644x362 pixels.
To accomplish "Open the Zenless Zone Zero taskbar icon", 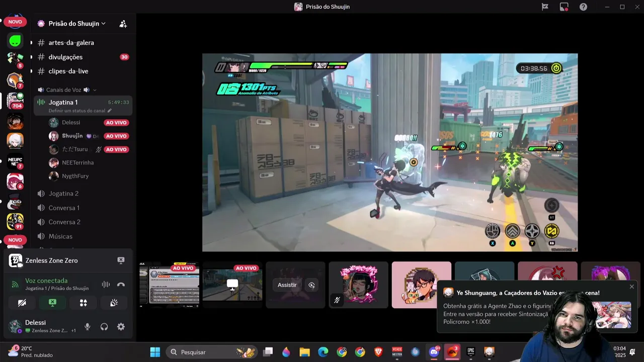I will pyautogui.click(x=489, y=352).
